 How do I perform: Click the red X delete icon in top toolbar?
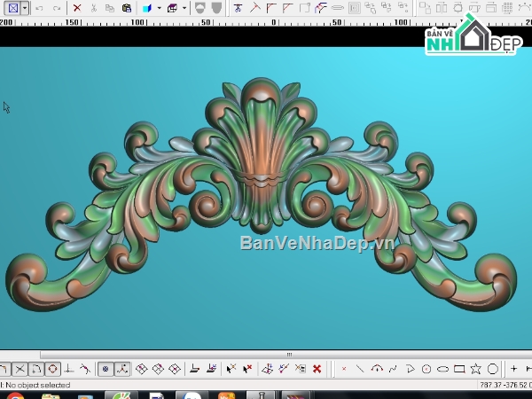77,8
